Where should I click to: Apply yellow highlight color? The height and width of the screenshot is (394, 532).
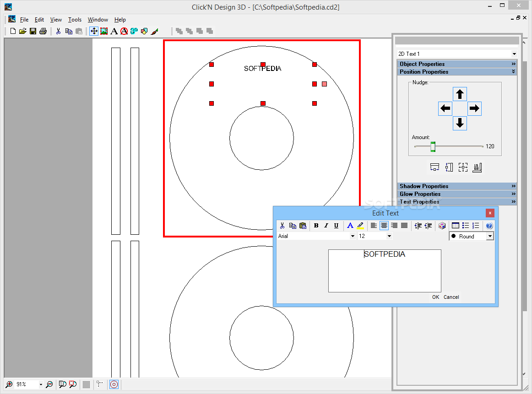(360, 226)
